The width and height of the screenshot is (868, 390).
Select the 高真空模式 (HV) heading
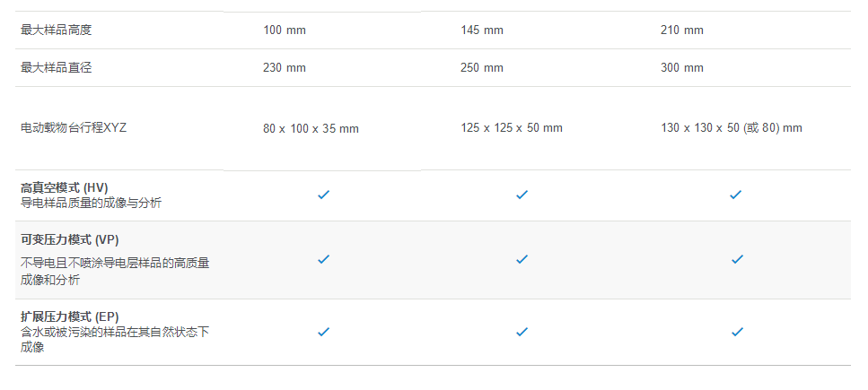(x=65, y=188)
